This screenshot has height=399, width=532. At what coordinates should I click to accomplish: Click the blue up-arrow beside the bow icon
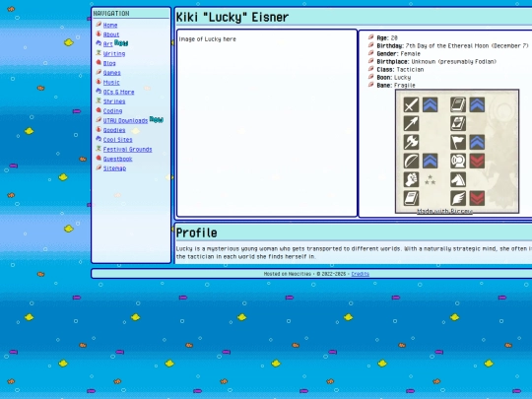[x=431, y=161]
